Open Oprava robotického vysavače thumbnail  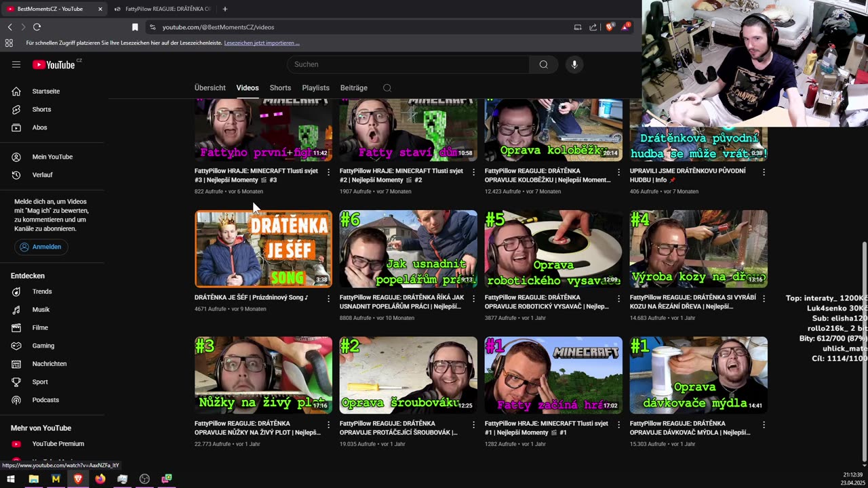pos(553,249)
